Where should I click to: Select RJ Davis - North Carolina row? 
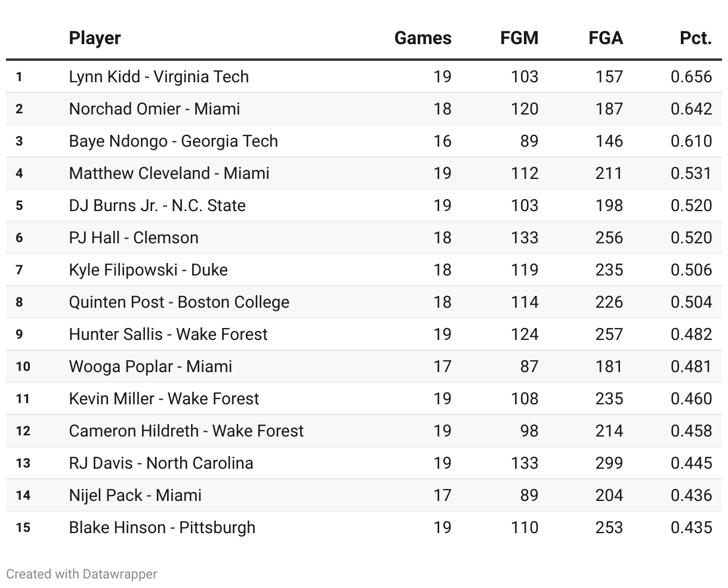coord(161,463)
